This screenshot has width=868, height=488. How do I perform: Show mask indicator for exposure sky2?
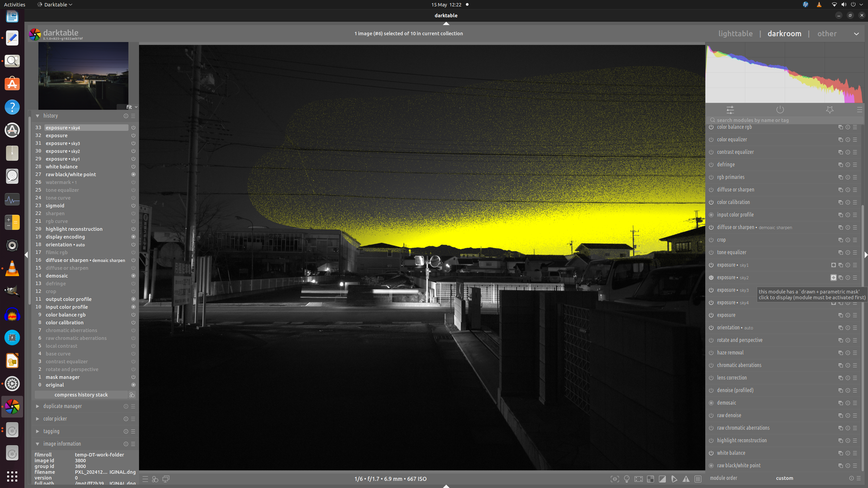pyautogui.click(x=833, y=278)
